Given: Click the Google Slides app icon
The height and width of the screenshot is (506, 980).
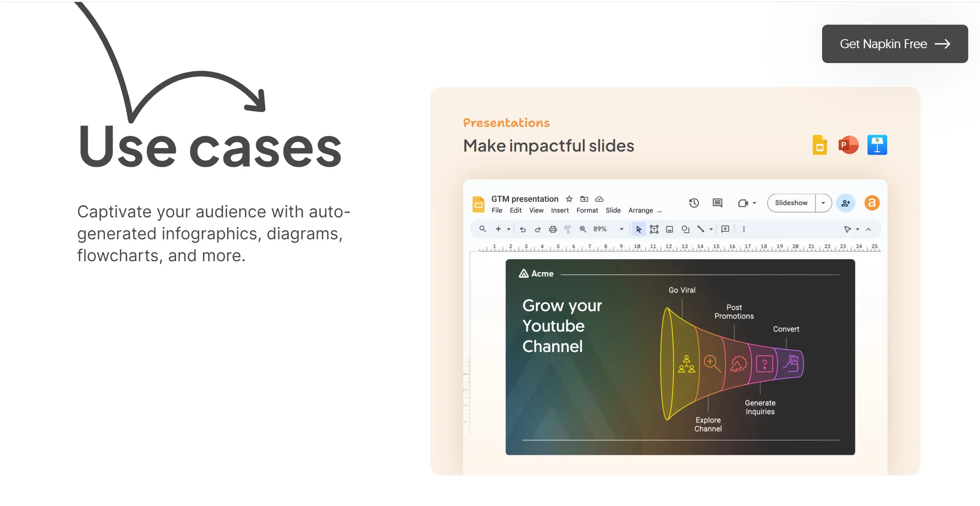Looking at the screenshot, I should pos(819,145).
